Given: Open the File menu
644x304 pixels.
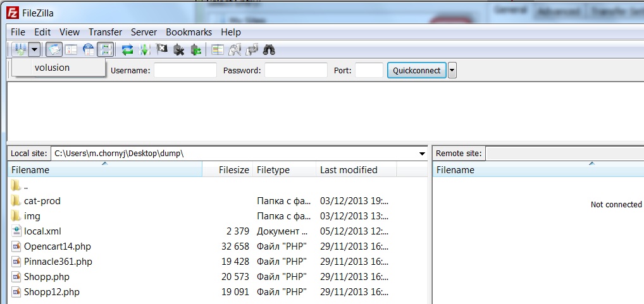Looking at the screenshot, I should click(x=18, y=32).
